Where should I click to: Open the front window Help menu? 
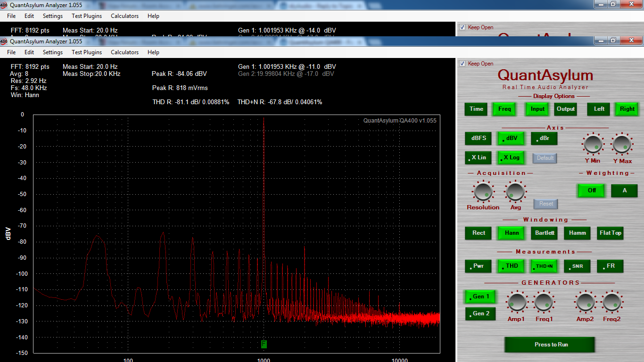(153, 52)
